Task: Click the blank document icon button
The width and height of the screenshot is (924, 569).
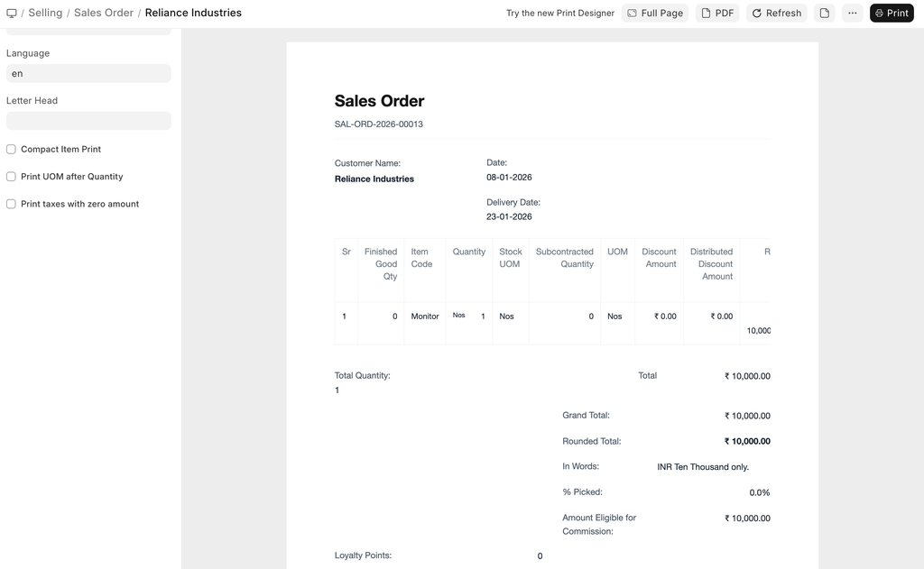Action: click(824, 14)
